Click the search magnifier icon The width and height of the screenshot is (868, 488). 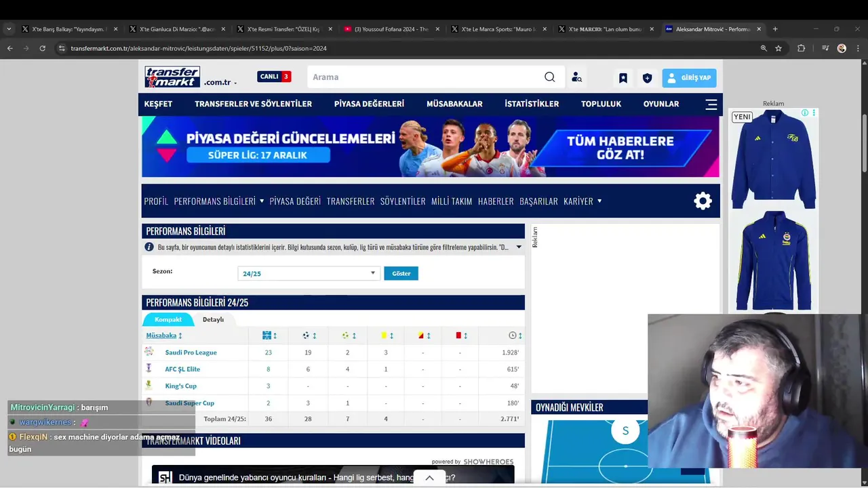pos(549,77)
